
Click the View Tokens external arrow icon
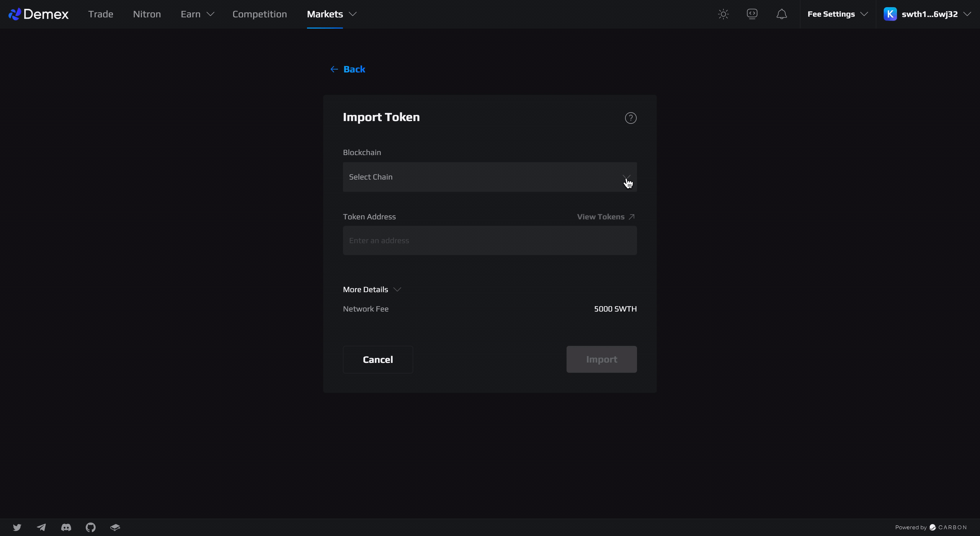click(x=632, y=217)
